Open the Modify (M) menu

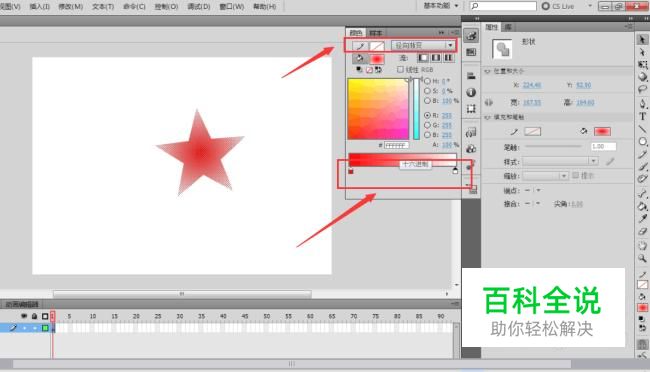pos(70,7)
